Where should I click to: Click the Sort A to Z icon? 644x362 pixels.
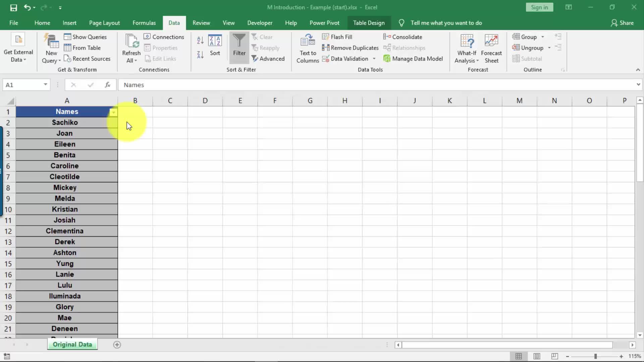coord(200,41)
